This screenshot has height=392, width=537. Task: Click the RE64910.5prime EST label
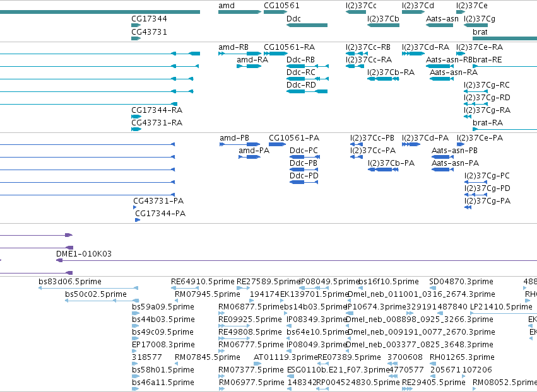pyautogui.click(x=203, y=282)
